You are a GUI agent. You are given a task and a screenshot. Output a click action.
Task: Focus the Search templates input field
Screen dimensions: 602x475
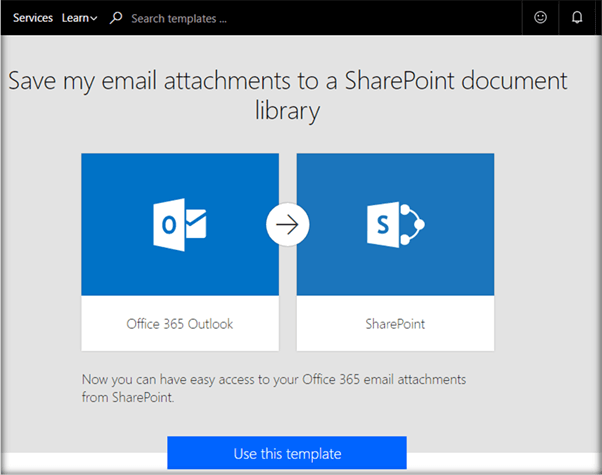pyautogui.click(x=200, y=18)
